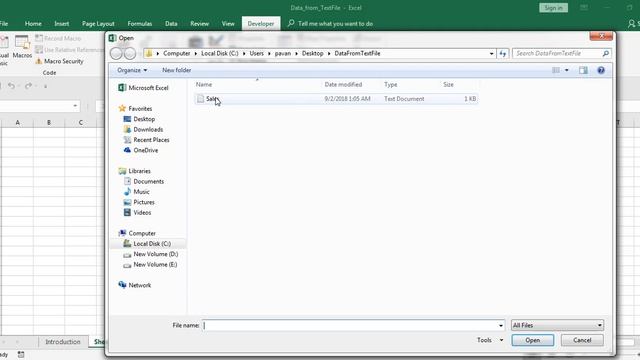The height and width of the screenshot is (360, 640).
Task: Go forward with the dialog forward arrow
Action: (x=130, y=53)
